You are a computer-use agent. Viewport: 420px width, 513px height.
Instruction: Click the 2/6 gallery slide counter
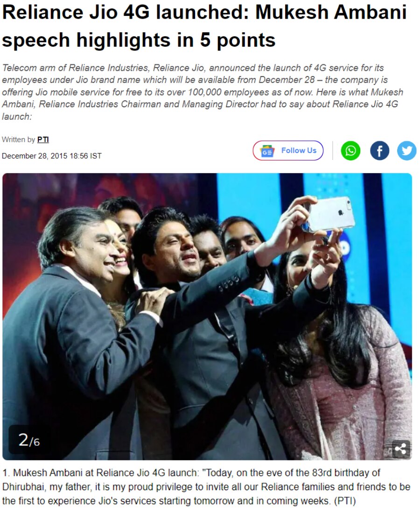point(29,440)
